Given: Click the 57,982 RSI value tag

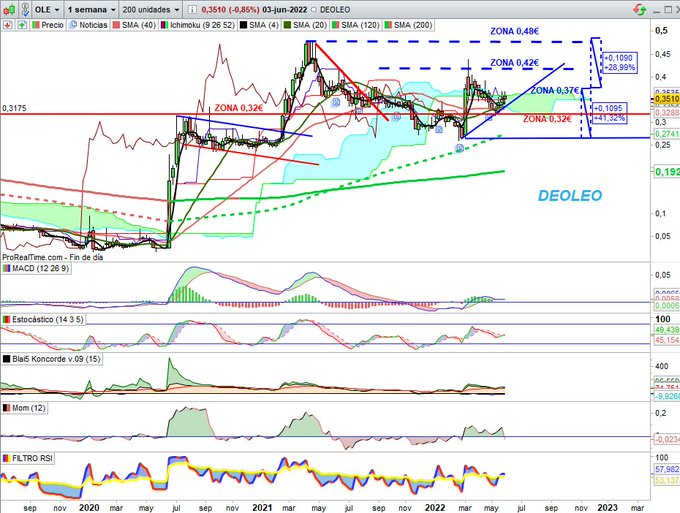Looking at the screenshot, I should tap(667, 469).
